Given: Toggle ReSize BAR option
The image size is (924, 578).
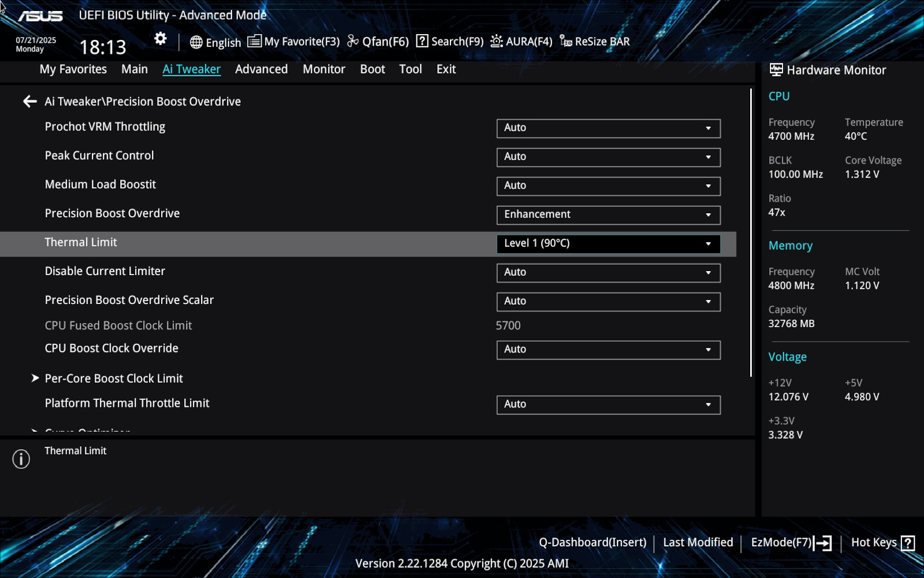Looking at the screenshot, I should [595, 42].
